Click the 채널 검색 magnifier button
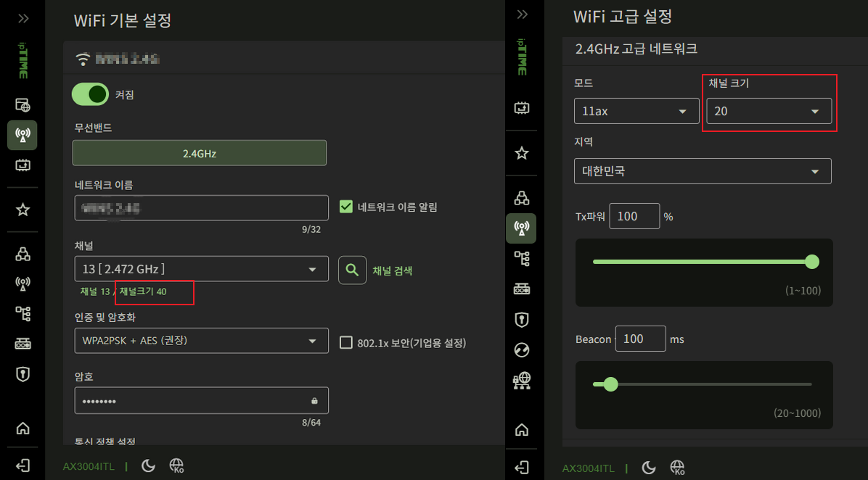The height and width of the screenshot is (480, 868). (353, 270)
